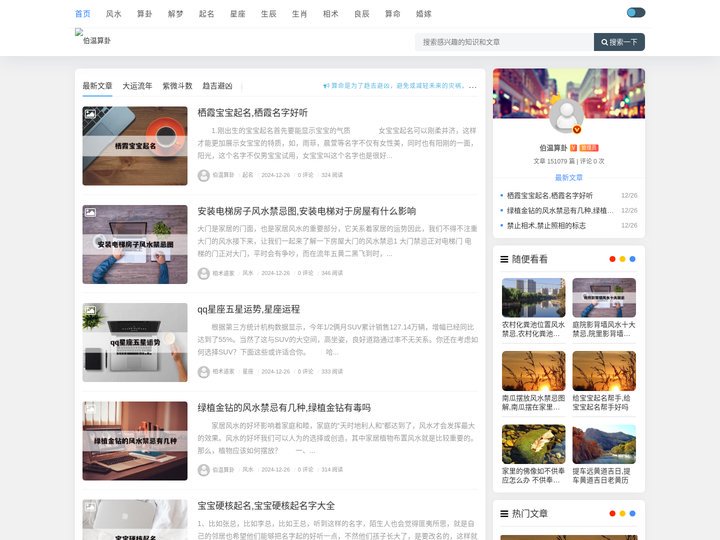Image resolution: width=720 pixels, height=540 pixels.
Task: Click author avatar under 绿植金钻 article
Action: coord(204,470)
